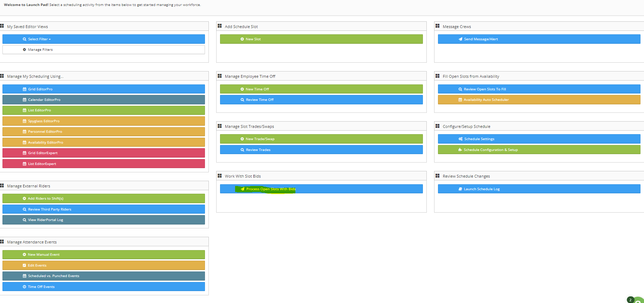The width and height of the screenshot is (644, 303).
Task: Click the Review Time Off magnifier icon
Action: [242, 100]
